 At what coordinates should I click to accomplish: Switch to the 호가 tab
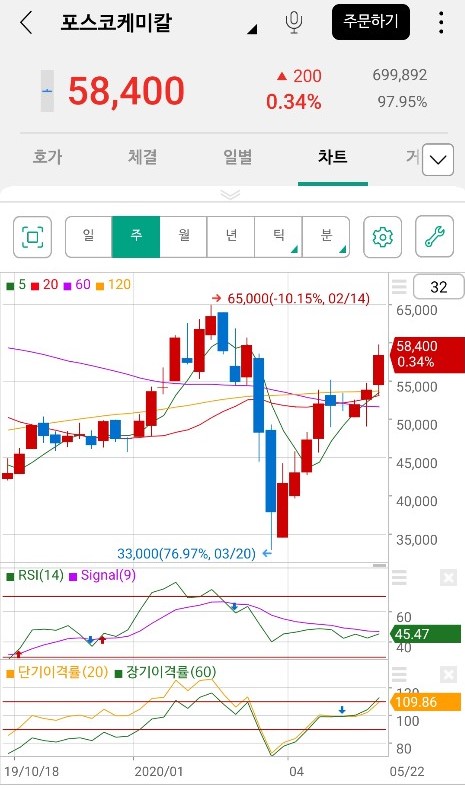pos(47,157)
